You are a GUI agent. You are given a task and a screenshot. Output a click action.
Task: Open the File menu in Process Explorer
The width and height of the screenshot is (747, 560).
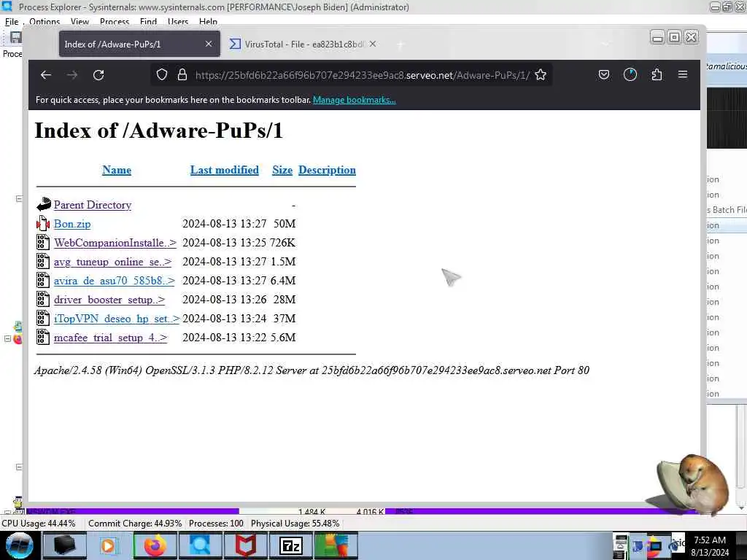pyautogui.click(x=12, y=21)
